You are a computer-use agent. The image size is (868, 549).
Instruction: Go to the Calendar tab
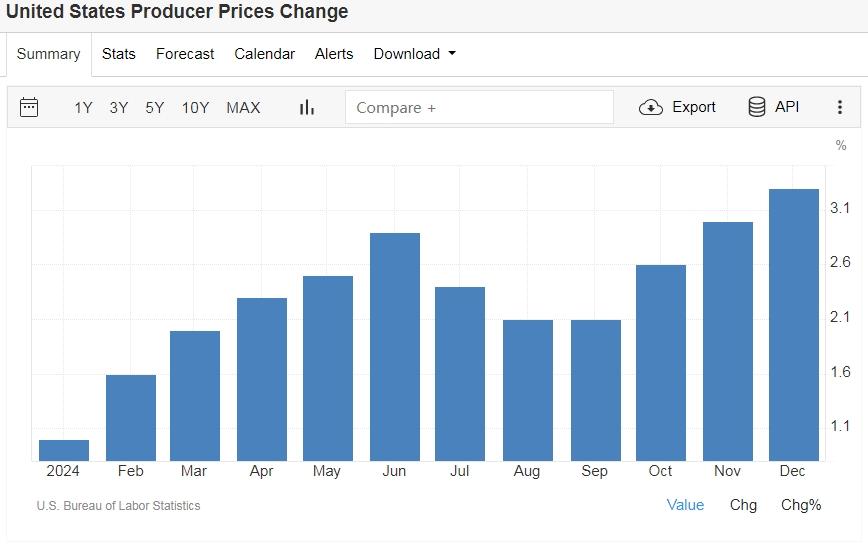(x=264, y=54)
